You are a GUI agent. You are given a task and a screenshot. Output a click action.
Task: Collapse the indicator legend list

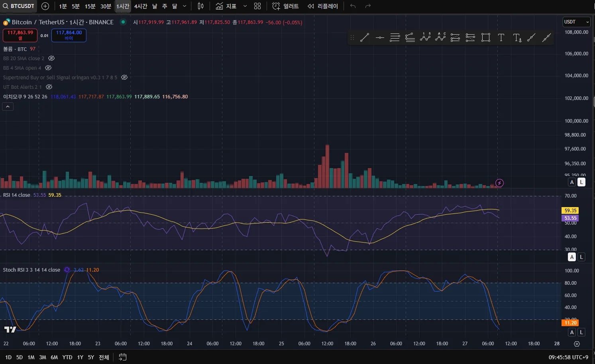tap(8, 107)
